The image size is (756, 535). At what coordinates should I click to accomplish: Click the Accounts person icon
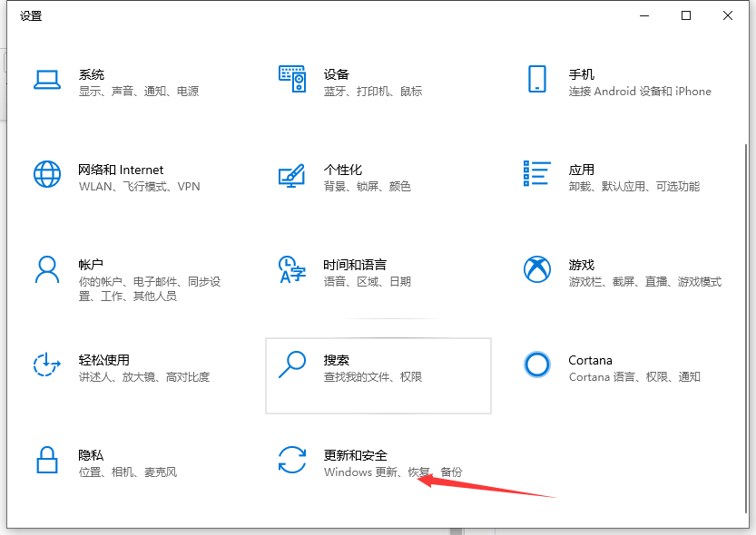(47, 269)
